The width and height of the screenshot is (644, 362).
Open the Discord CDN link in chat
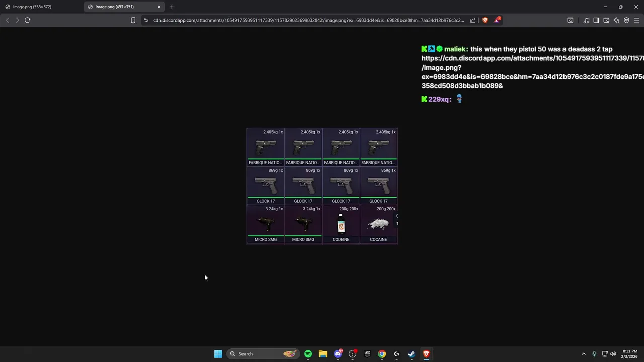[532, 72]
